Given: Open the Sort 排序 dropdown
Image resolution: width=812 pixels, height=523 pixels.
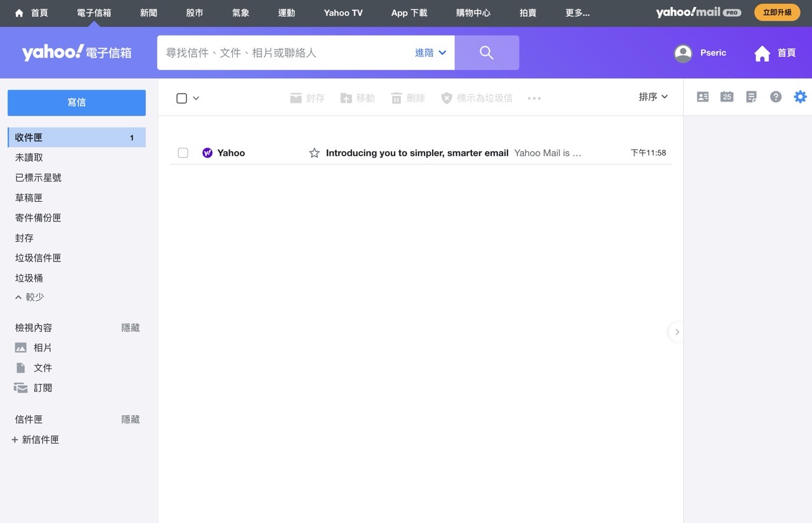Looking at the screenshot, I should click(653, 97).
